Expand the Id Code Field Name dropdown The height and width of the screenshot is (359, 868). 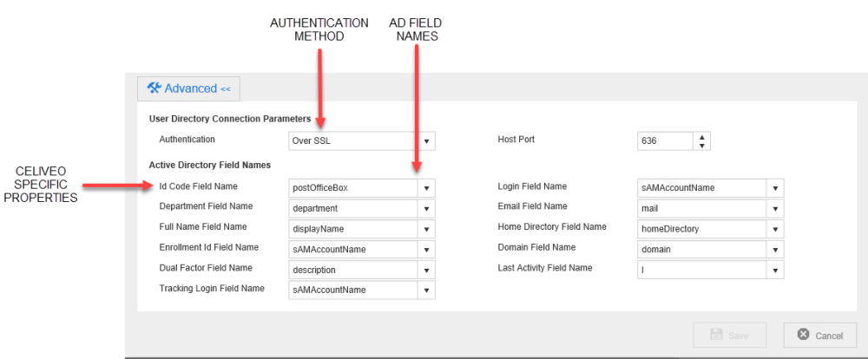tap(426, 188)
